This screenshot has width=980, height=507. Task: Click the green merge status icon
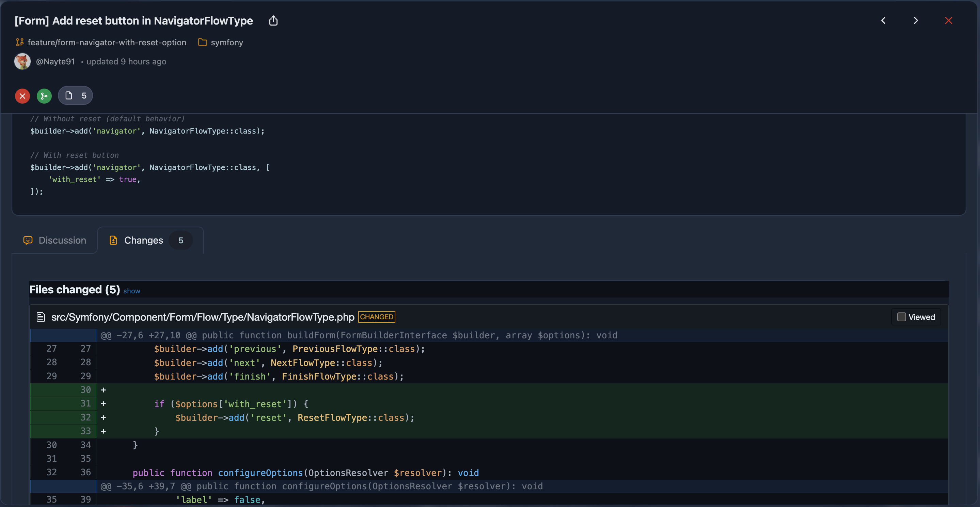coord(44,96)
